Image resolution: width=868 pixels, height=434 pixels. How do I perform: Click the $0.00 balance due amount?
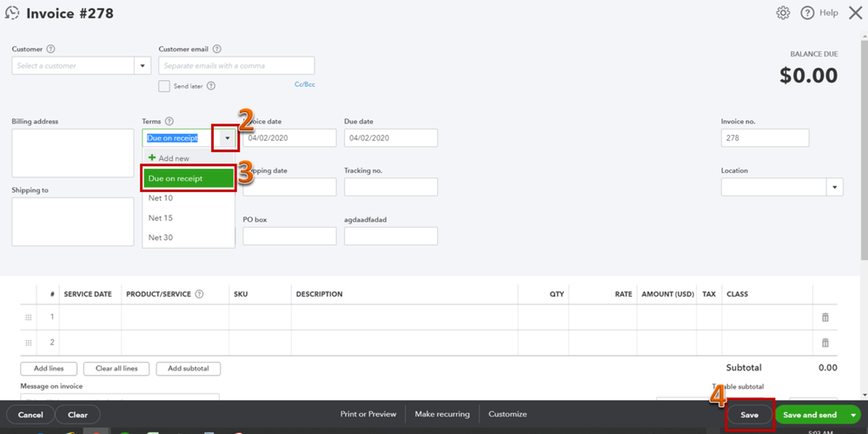[808, 76]
